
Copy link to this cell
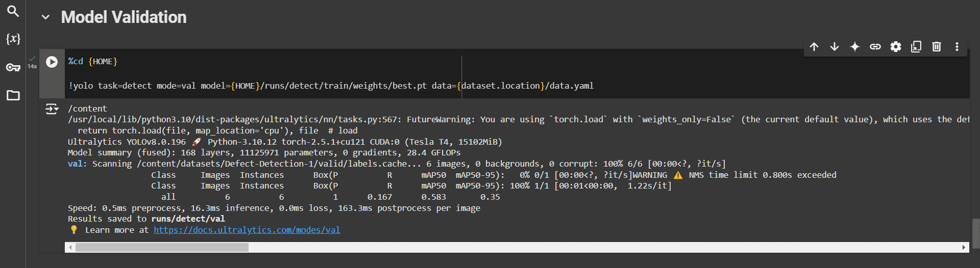coord(875,47)
